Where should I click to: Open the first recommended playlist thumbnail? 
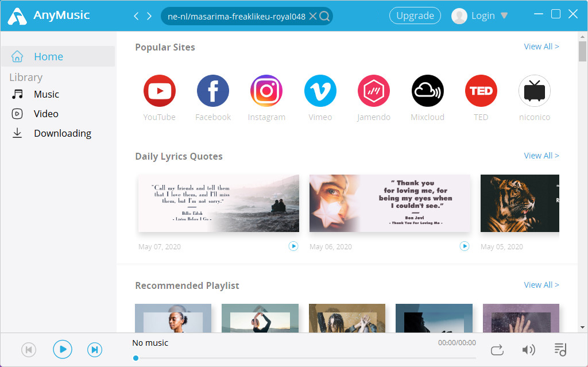click(x=173, y=318)
